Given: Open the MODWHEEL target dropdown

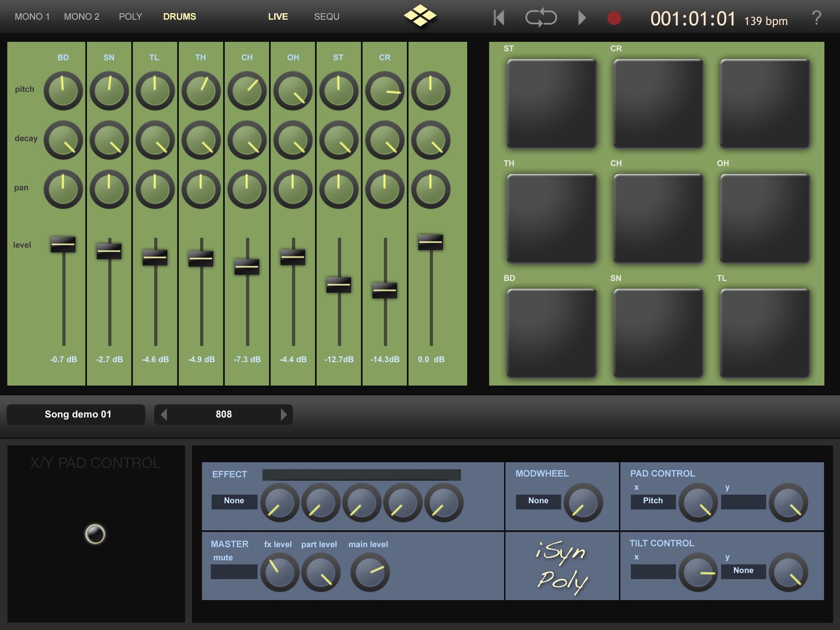Looking at the screenshot, I should (x=538, y=501).
